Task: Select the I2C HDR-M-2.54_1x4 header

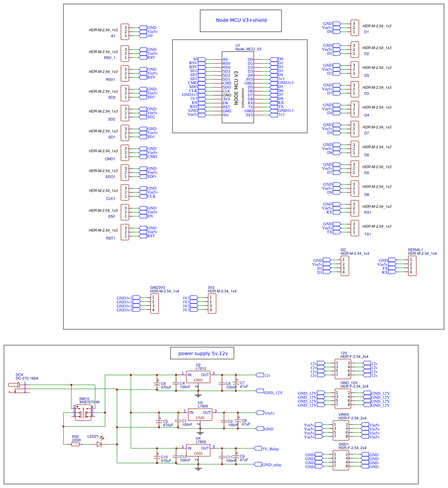Action: click(x=344, y=266)
